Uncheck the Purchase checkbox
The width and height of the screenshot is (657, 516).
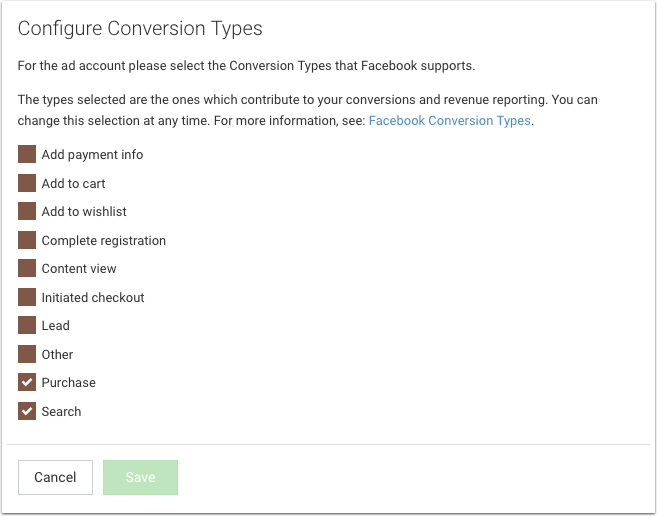tap(26, 383)
